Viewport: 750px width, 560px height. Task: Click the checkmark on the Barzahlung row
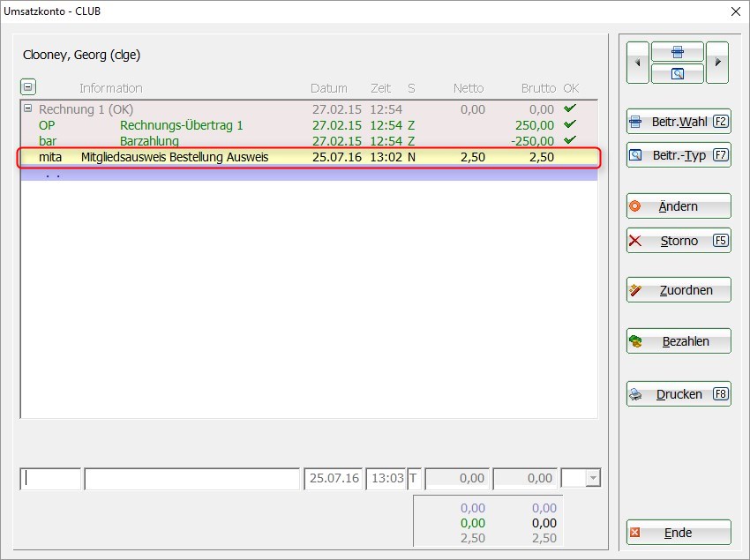pyautogui.click(x=570, y=140)
